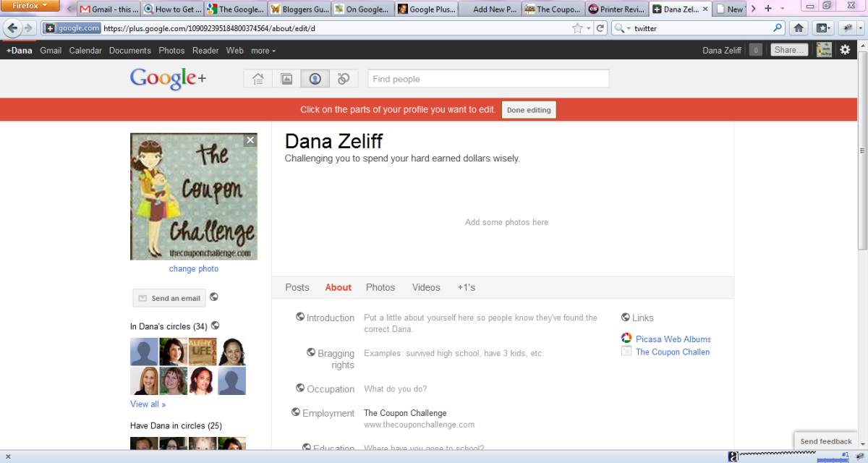
Task: Click the small profile avatar in Google bar
Action: coord(824,50)
